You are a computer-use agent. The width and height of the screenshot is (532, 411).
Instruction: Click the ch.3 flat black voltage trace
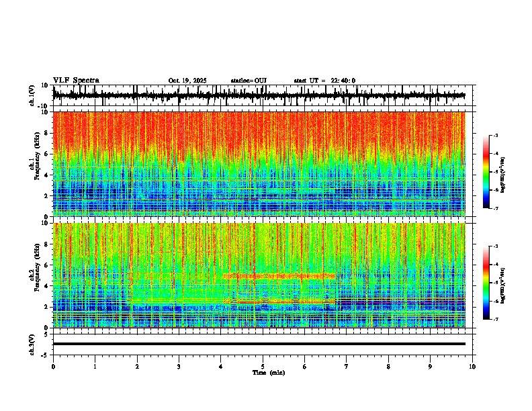point(259,344)
